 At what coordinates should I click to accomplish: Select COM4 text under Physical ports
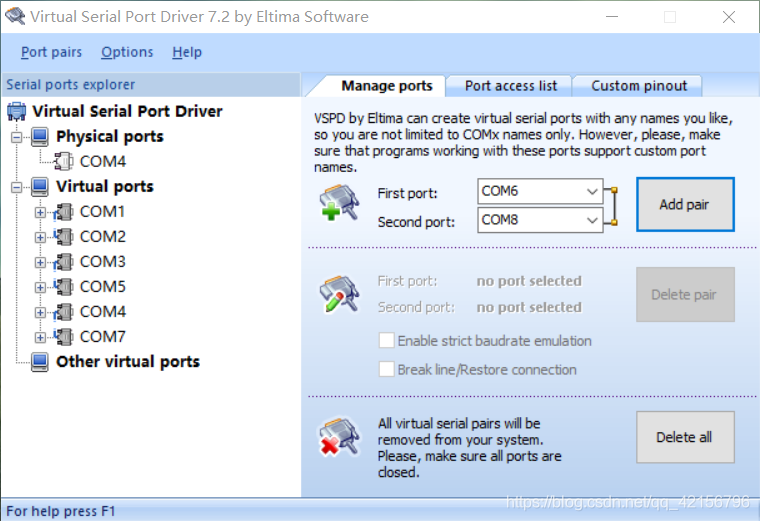(103, 161)
